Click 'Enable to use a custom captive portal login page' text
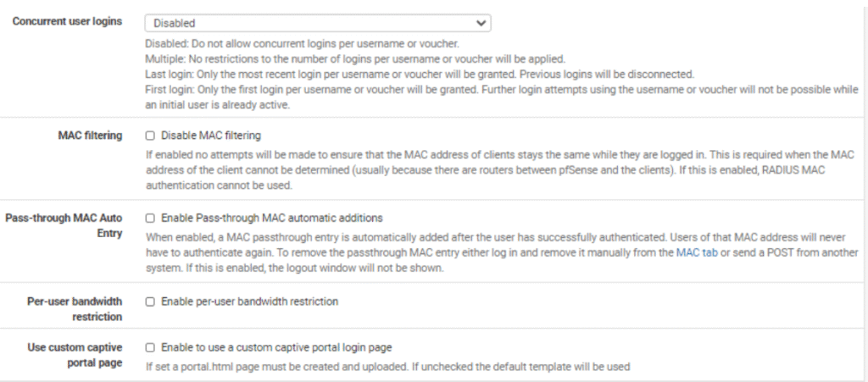Screen dimensions: 868x382 tap(275, 347)
